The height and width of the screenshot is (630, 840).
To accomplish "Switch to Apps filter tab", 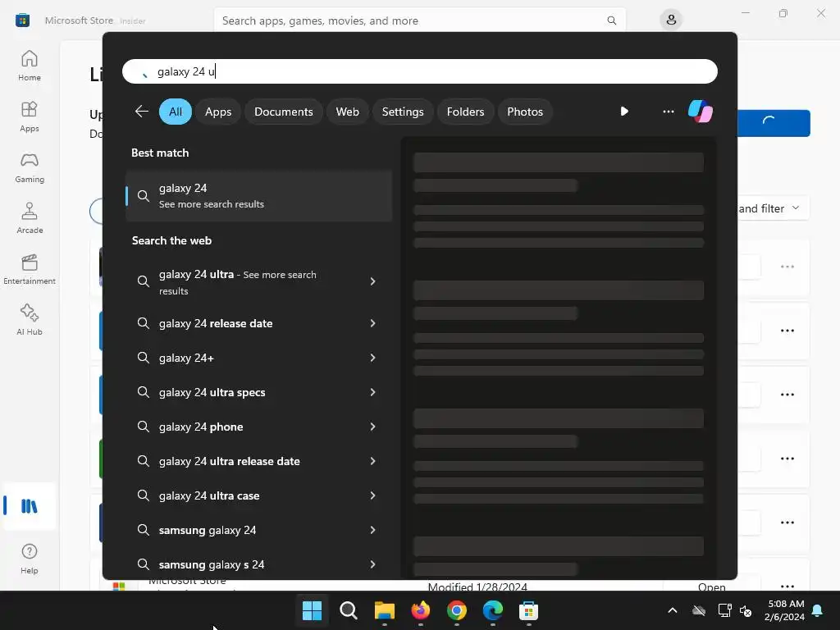I will click(x=218, y=112).
